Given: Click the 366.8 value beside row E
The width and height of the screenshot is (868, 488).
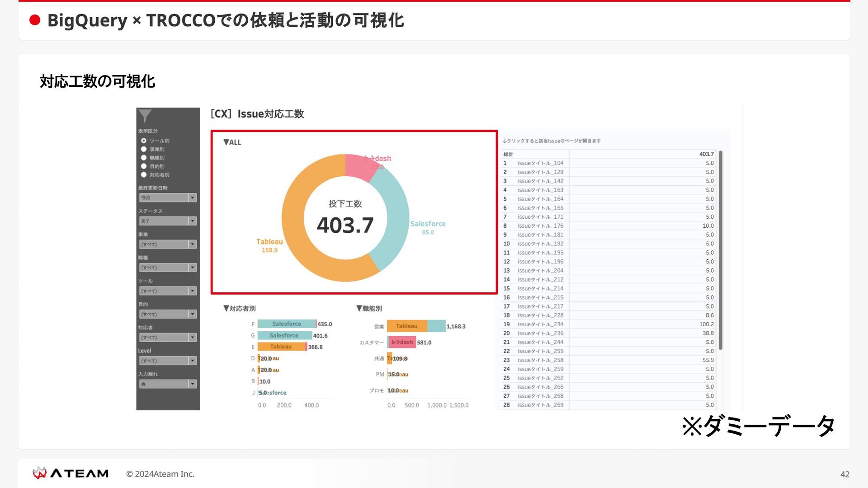Looking at the screenshot, I should click(x=315, y=347).
